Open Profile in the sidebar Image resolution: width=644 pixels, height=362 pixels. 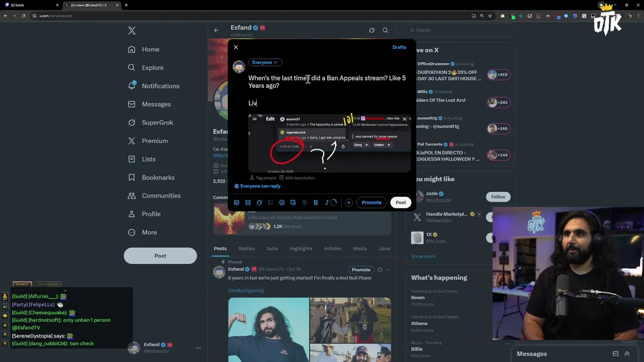(144, 214)
